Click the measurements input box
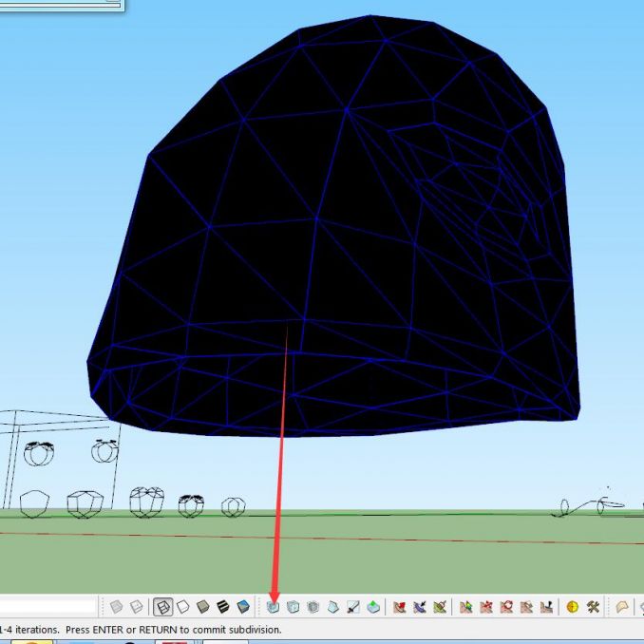 point(47,607)
